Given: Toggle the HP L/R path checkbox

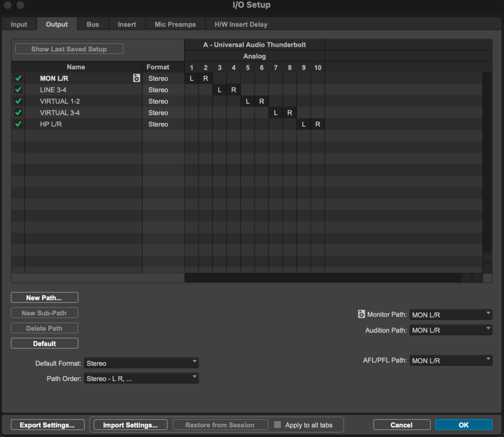Looking at the screenshot, I should point(18,124).
